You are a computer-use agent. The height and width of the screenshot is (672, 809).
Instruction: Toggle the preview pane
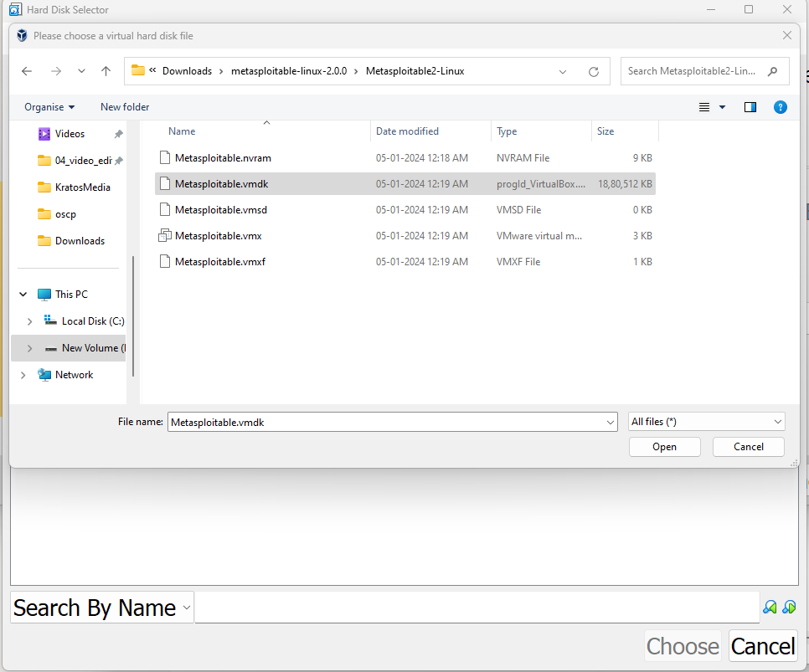750,107
